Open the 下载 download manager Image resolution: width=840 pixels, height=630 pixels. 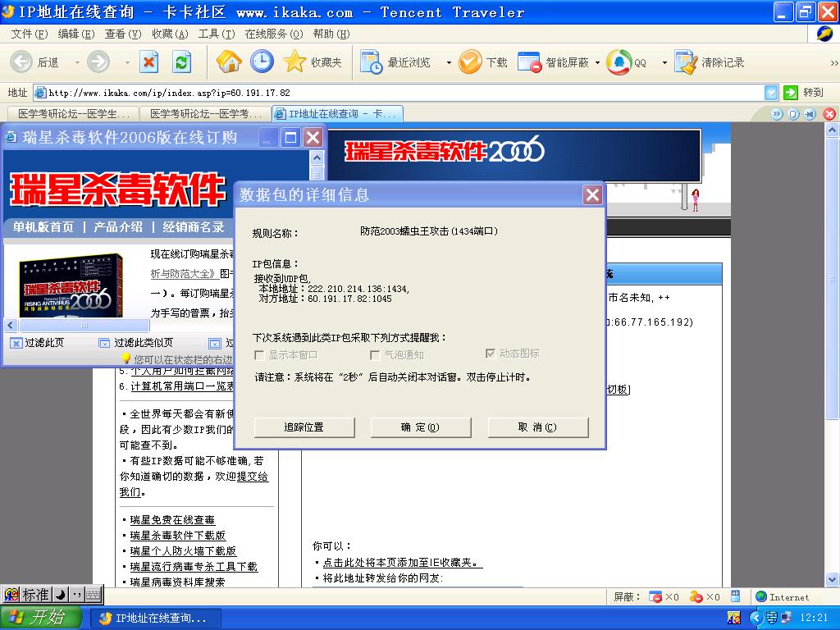pos(483,62)
